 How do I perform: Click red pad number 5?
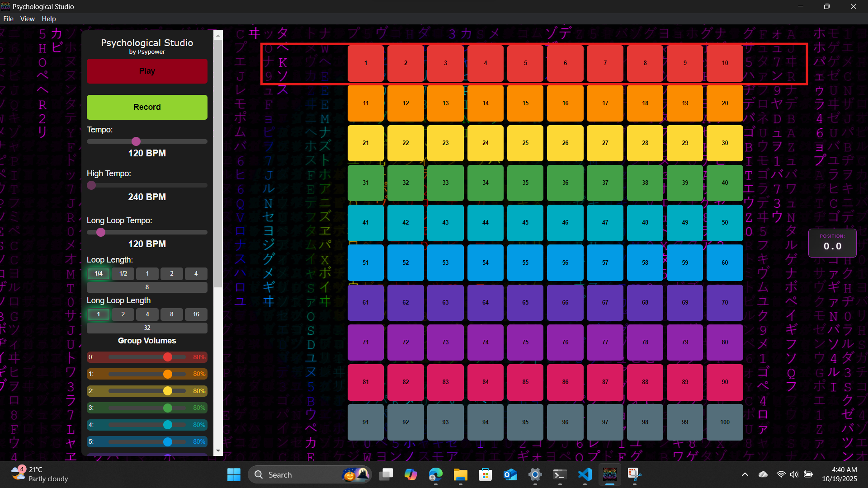coord(525,63)
